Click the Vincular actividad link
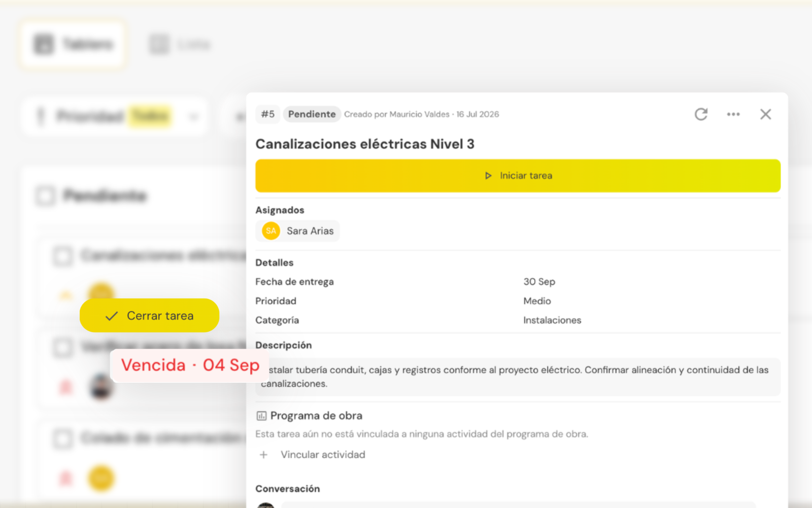Viewport: 812px width, 508px height. [323, 455]
